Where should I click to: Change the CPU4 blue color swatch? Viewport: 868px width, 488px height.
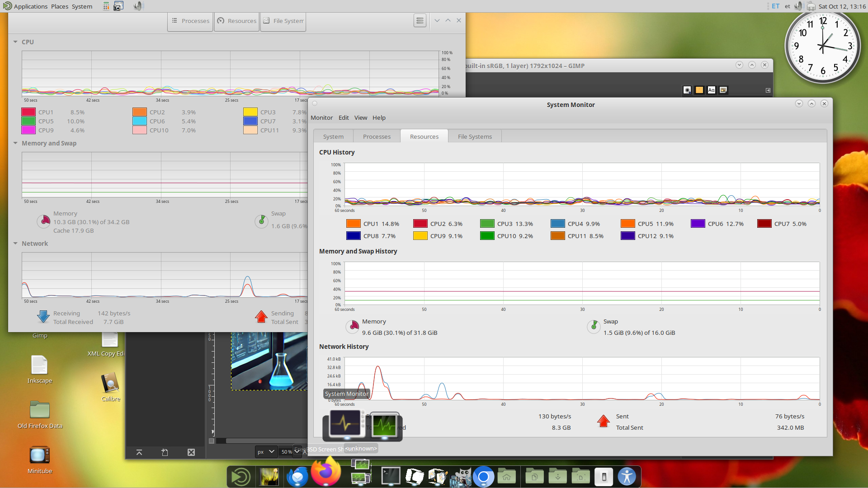(x=557, y=224)
